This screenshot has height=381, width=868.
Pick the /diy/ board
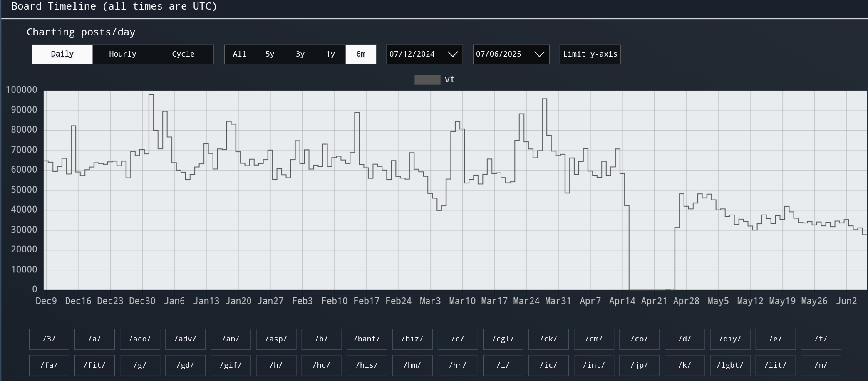730,339
